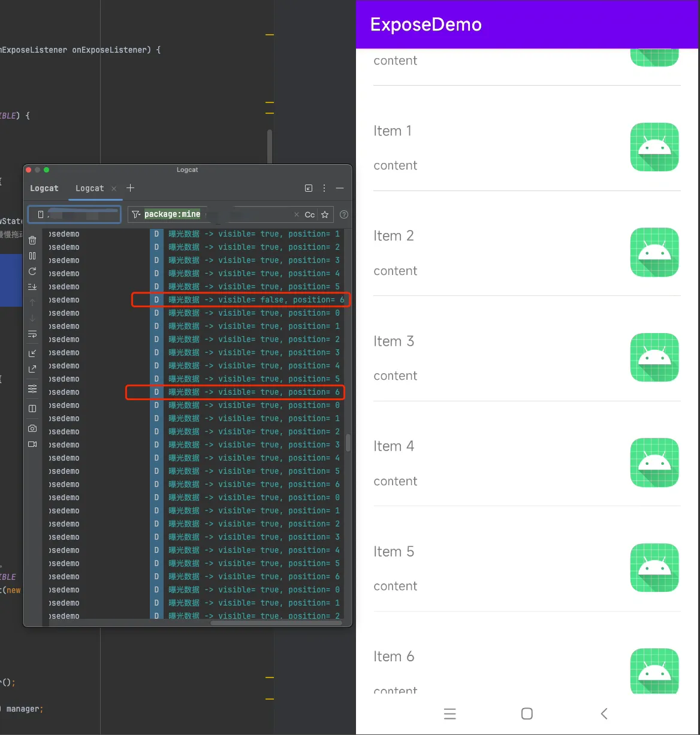Switch to the first Logcat tab

point(44,188)
